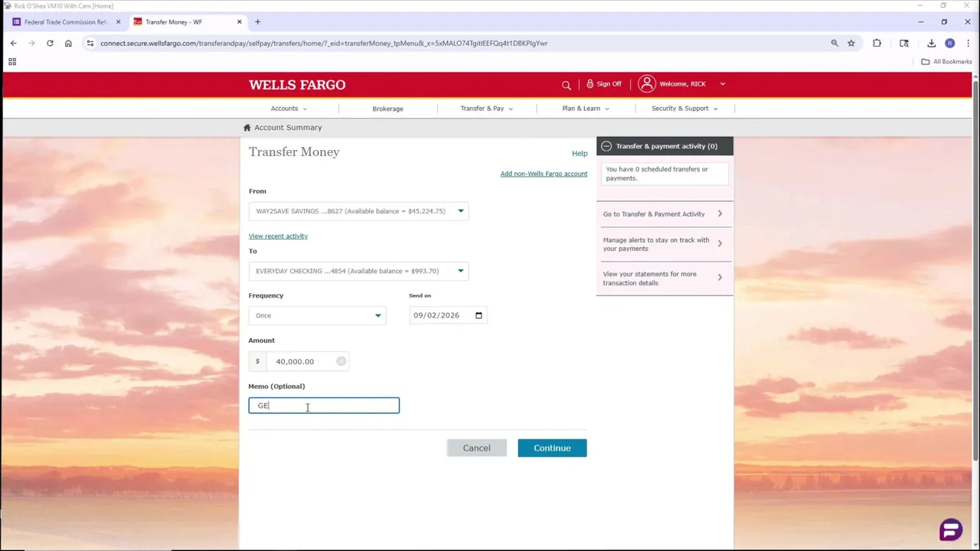Screen dimensions: 980x551
Task: Click the browser zoom magnifier icon
Action: [x=835, y=43]
